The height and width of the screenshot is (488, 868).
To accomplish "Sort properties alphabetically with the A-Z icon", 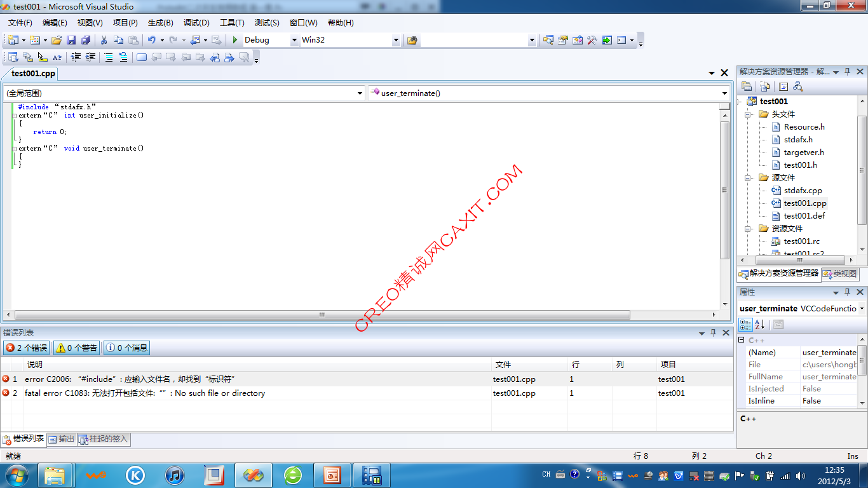I will (760, 325).
